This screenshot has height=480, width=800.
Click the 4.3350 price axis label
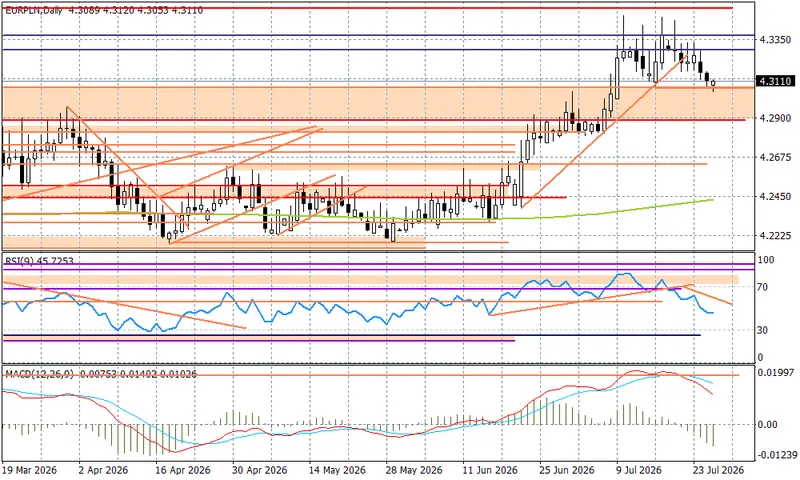coord(775,39)
